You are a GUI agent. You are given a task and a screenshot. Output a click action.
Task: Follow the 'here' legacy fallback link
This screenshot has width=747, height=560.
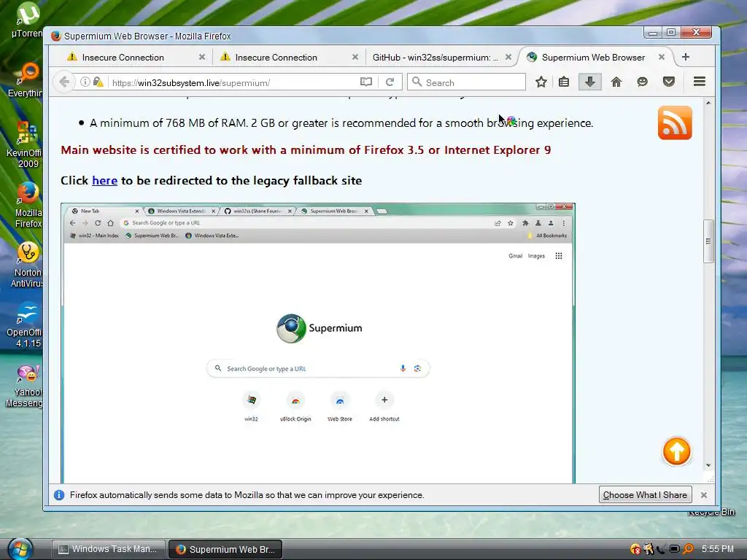coord(105,181)
